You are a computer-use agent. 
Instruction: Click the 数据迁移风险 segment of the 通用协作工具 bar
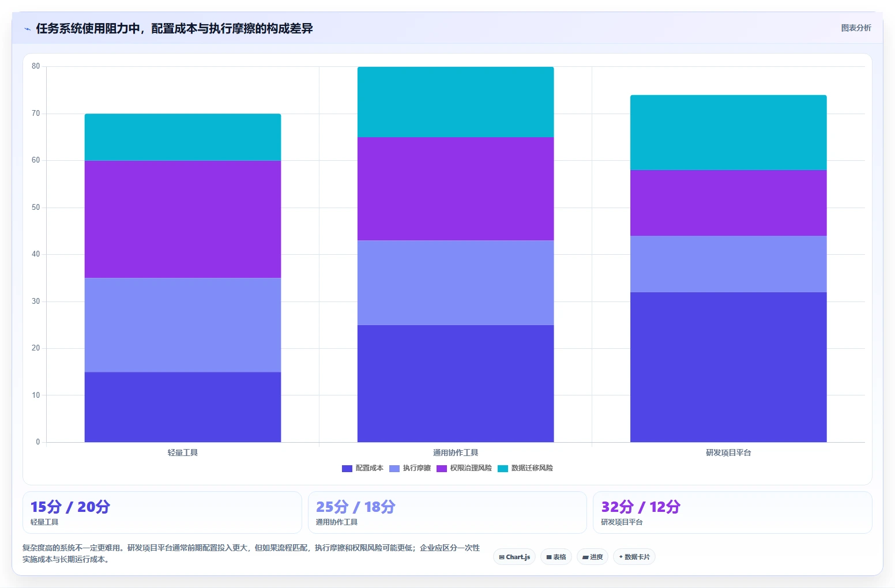[x=456, y=102]
